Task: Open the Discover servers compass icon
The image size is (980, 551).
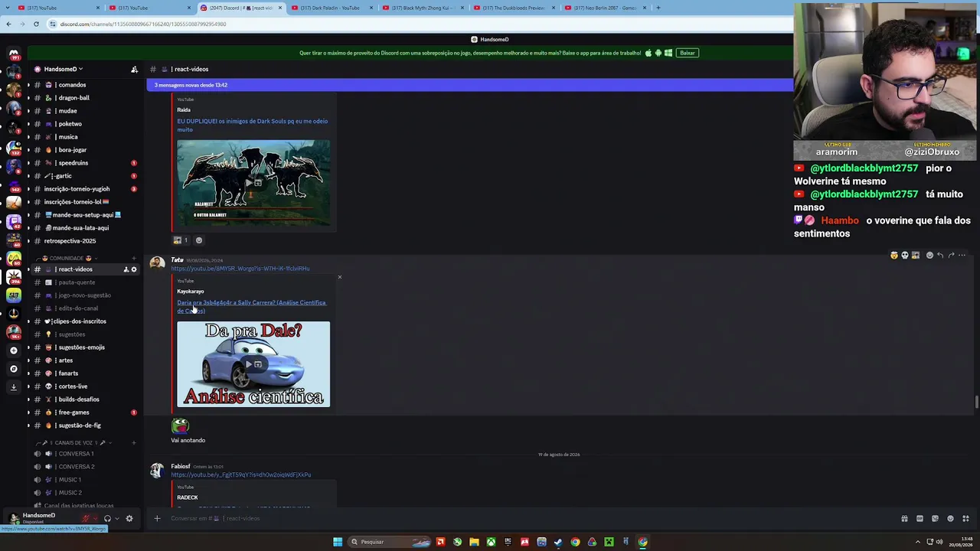Action: pos(14,369)
